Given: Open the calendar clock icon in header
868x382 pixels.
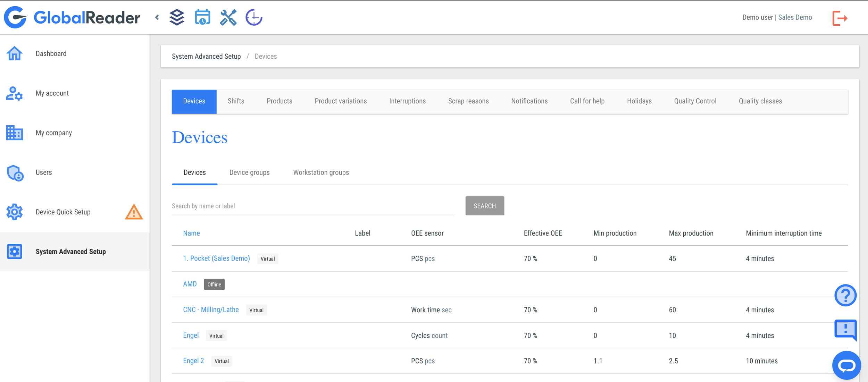Looking at the screenshot, I should 202,17.
